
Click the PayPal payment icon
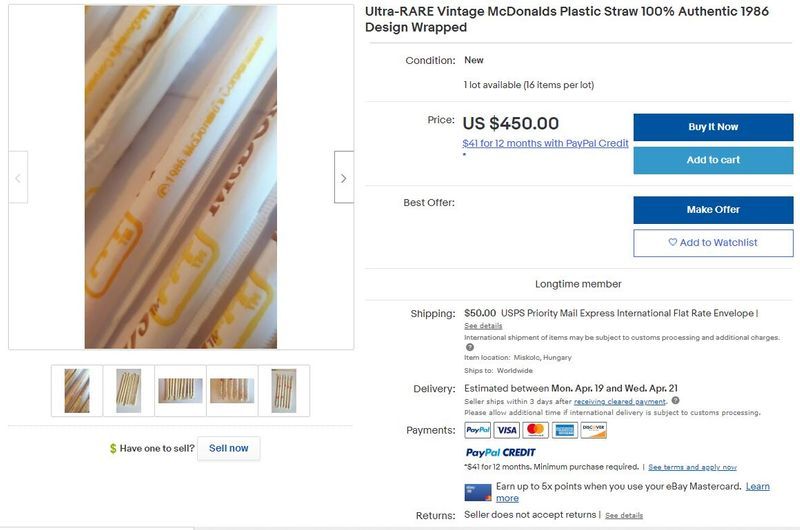pos(478,430)
